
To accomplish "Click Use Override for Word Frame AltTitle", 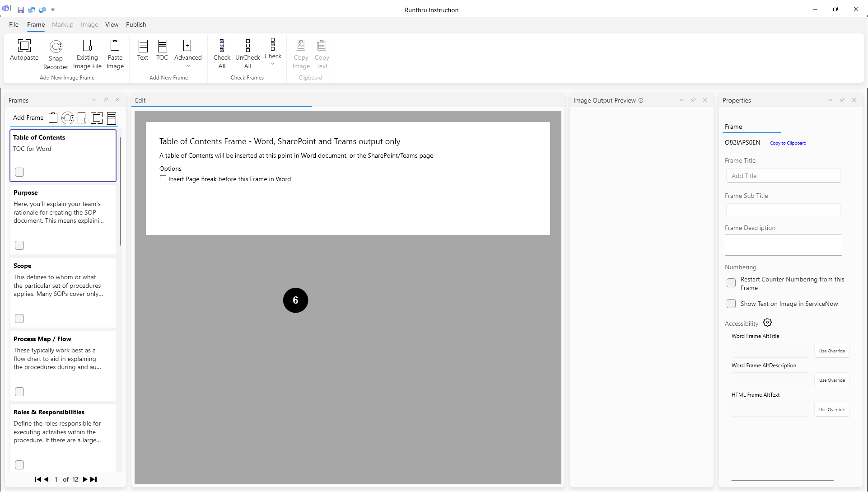I will pos(831,351).
